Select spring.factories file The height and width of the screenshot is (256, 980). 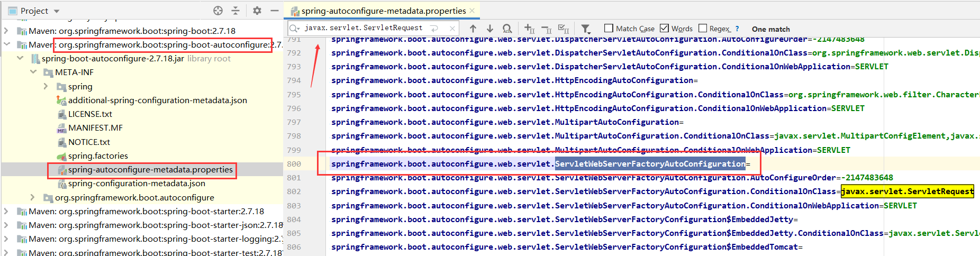tap(98, 156)
